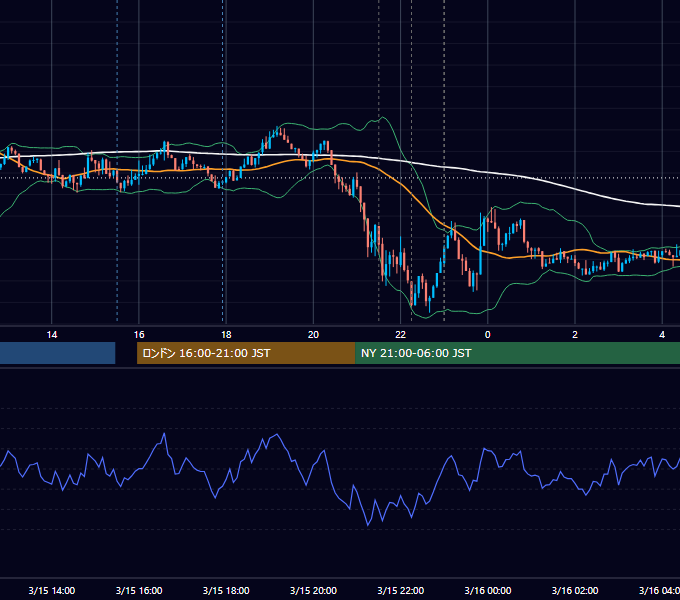Click the 20 hour axis label
The height and width of the screenshot is (600, 680).
[313, 335]
